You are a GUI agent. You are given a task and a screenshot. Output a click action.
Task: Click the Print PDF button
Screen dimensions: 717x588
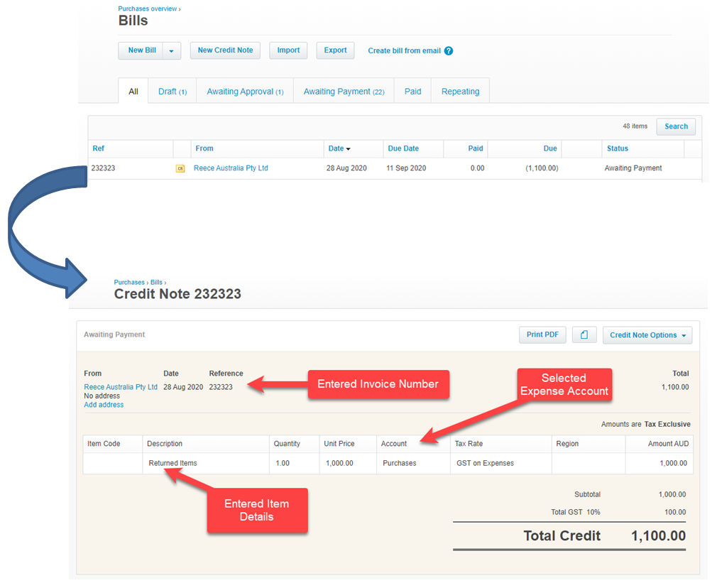tap(542, 335)
